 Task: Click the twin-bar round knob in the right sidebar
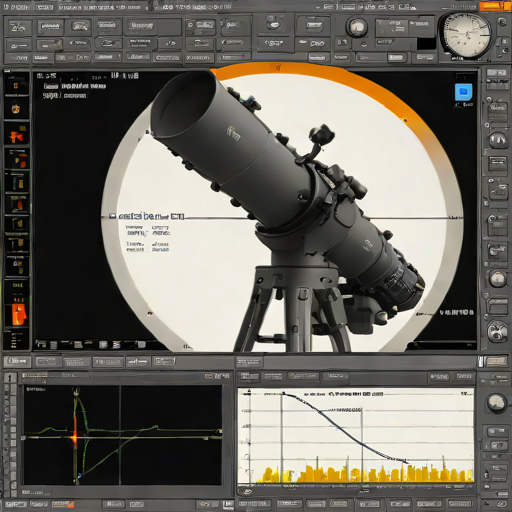point(498,140)
